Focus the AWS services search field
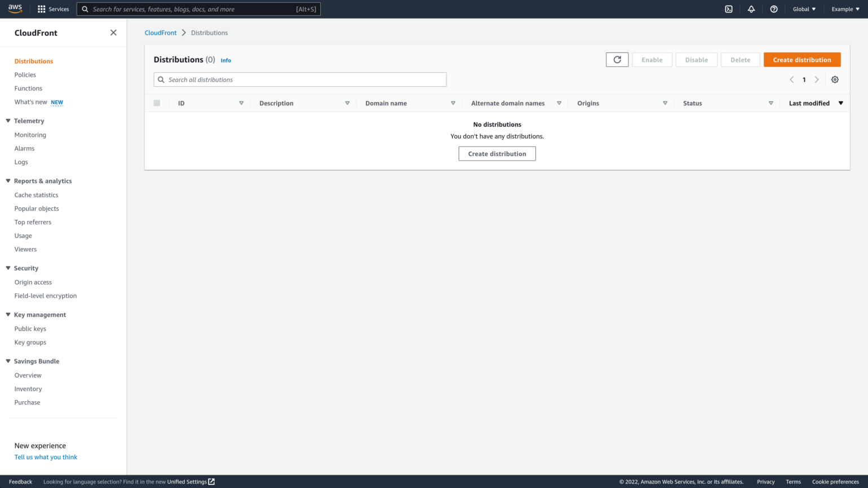 pyautogui.click(x=198, y=9)
